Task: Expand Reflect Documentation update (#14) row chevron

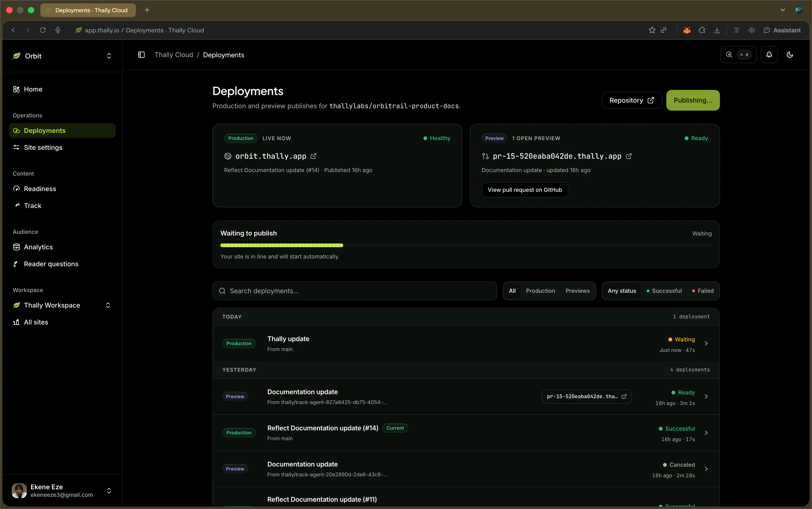Action: point(706,433)
